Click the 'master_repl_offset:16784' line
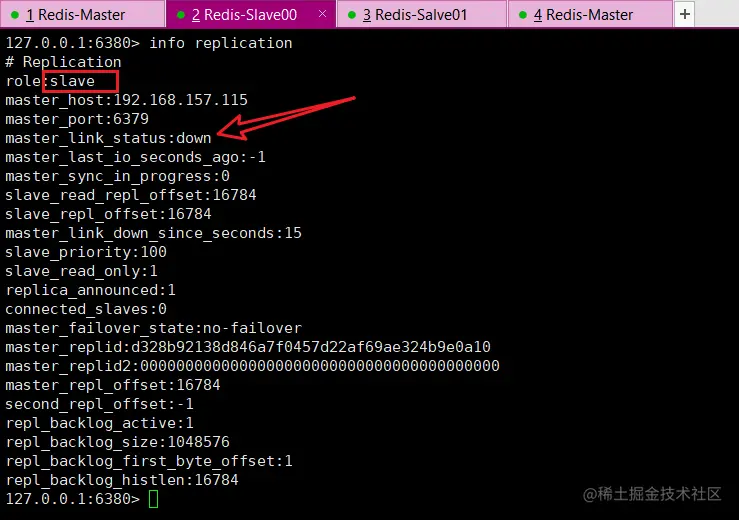This screenshot has height=520, width=739. pos(113,385)
